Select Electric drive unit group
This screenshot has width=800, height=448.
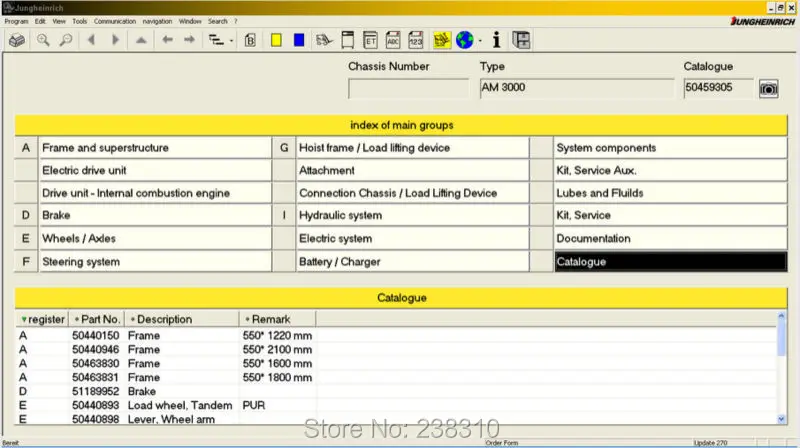point(155,170)
